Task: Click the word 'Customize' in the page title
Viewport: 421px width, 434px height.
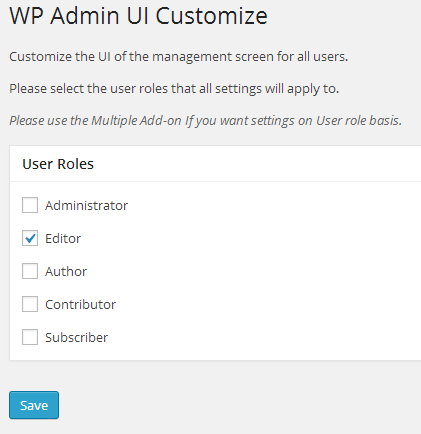Action: pos(212,16)
